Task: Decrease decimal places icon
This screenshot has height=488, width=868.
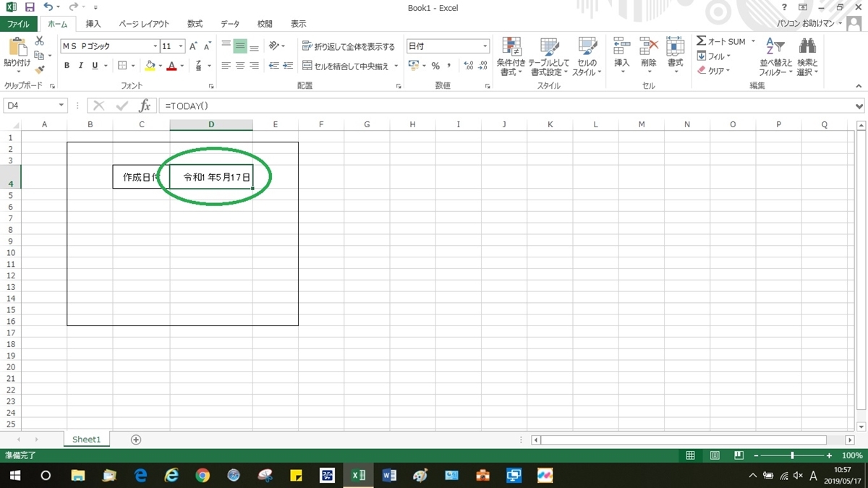Action: [x=482, y=66]
